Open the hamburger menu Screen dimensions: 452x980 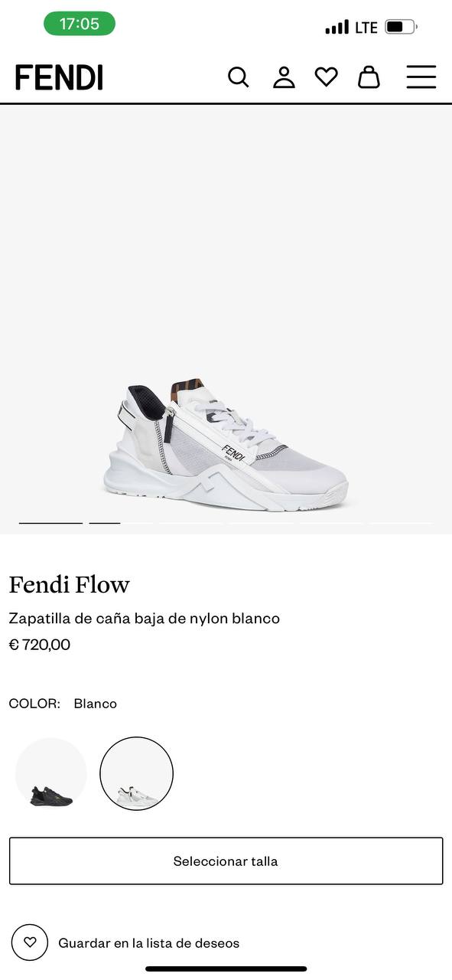pyautogui.click(x=421, y=77)
